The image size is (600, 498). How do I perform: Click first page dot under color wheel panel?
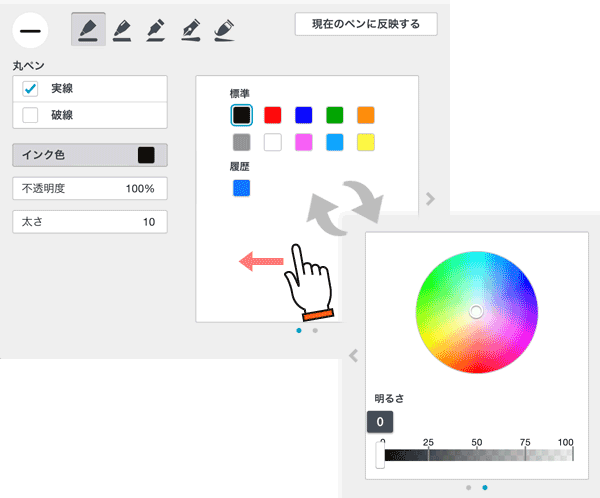click(469, 488)
